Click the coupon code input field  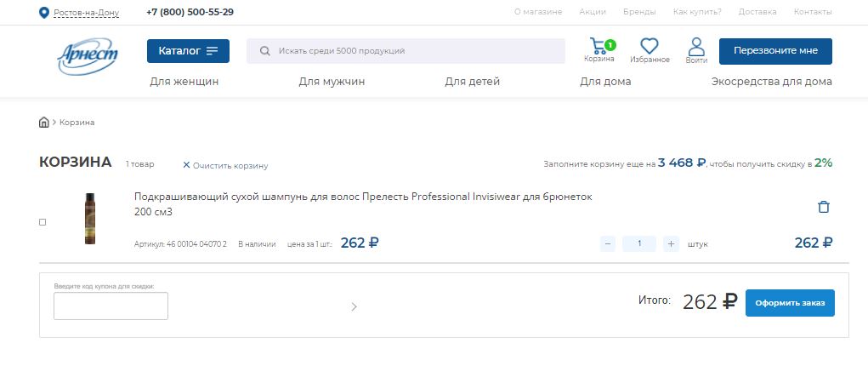click(111, 306)
